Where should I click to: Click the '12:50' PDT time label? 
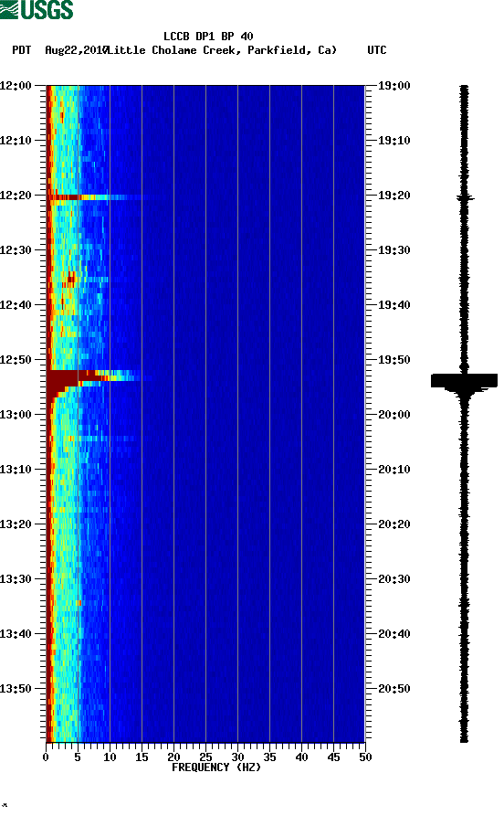coord(16,360)
